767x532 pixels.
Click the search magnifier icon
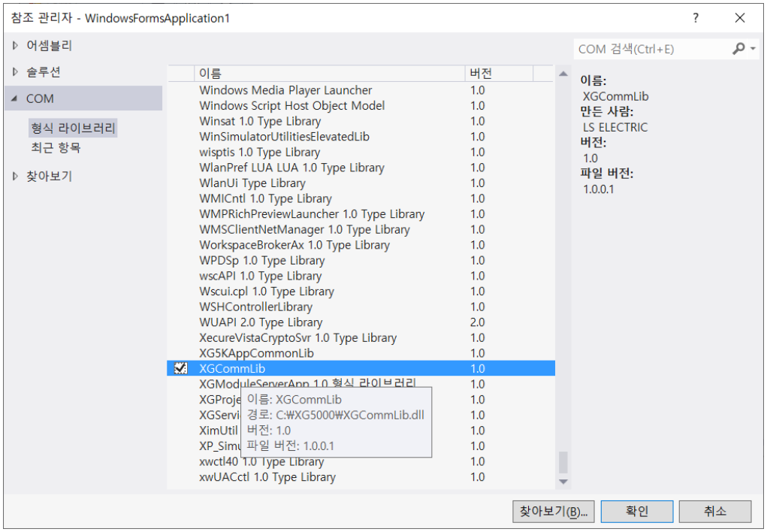tap(739, 48)
